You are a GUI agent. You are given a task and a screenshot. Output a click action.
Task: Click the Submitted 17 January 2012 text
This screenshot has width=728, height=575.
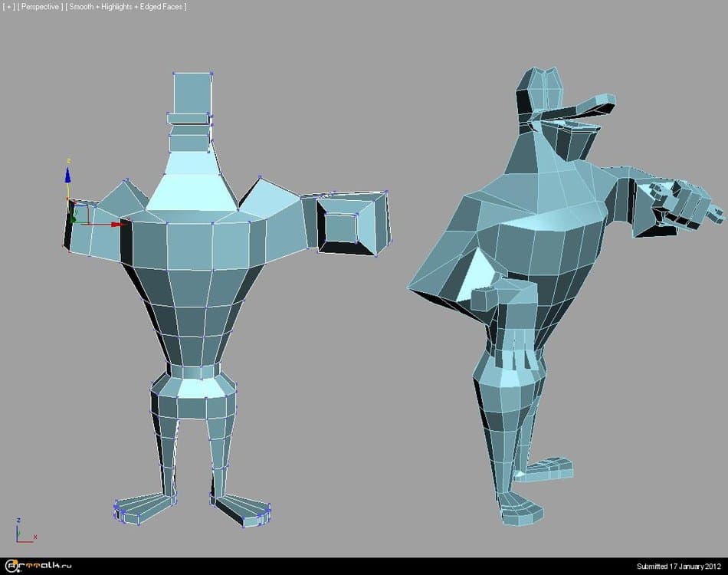[679, 567]
